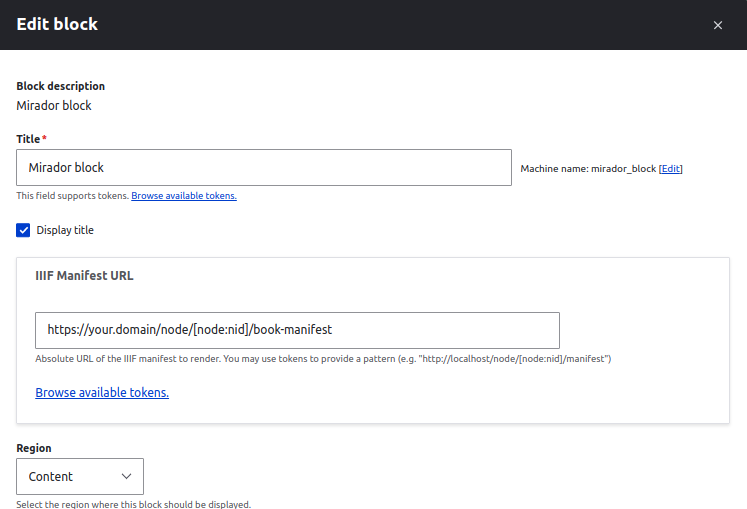Click the 'Region' field label

click(34, 448)
